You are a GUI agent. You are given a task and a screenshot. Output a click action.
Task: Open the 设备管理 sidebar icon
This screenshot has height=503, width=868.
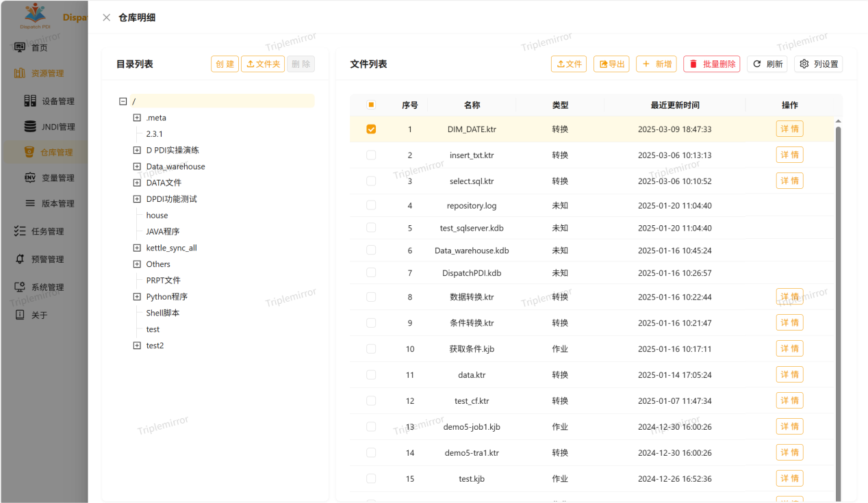[x=30, y=101]
